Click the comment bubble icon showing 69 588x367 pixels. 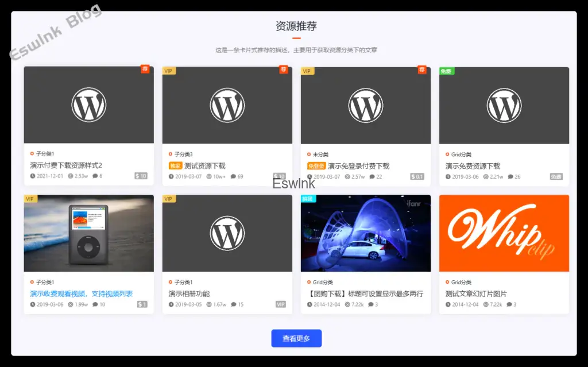tap(233, 176)
